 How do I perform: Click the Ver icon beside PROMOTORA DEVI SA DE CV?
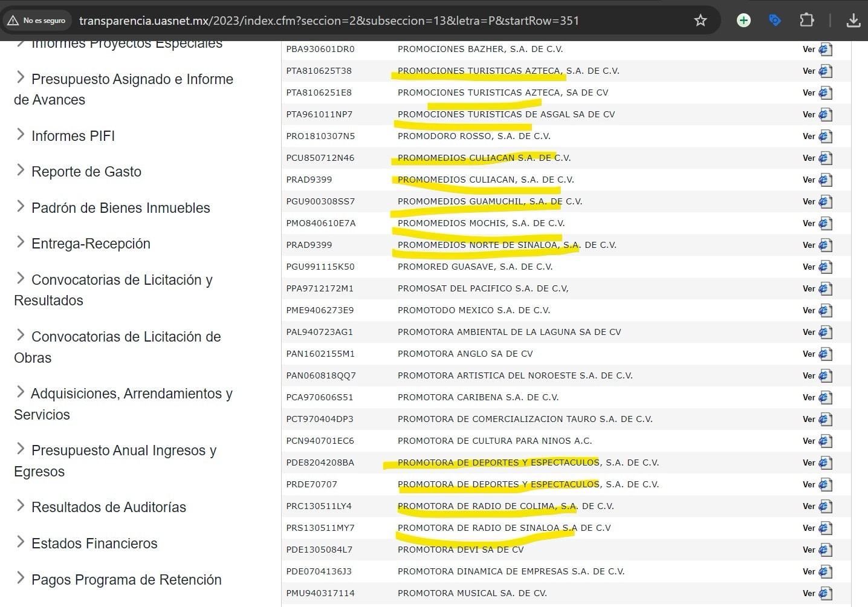coord(825,550)
